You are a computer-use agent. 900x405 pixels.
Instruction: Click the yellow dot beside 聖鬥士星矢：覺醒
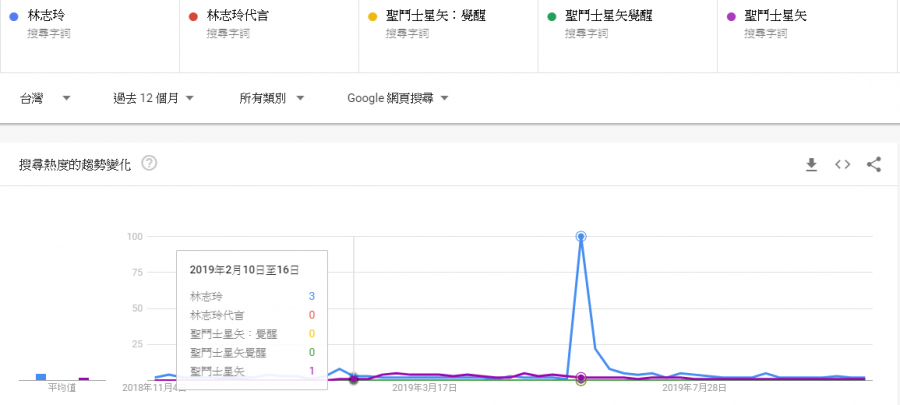click(373, 17)
